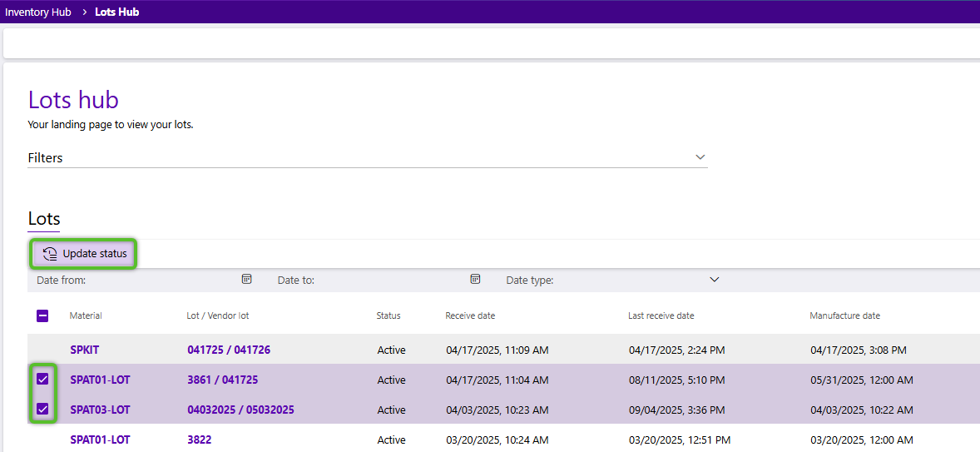Open the Date type dropdown
The height and width of the screenshot is (452, 980).
[714, 280]
